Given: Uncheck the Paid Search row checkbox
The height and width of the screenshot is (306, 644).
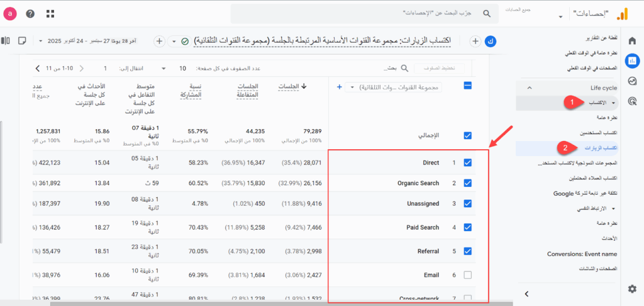Looking at the screenshot, I should pyautogui.click(x=467, y=227).
